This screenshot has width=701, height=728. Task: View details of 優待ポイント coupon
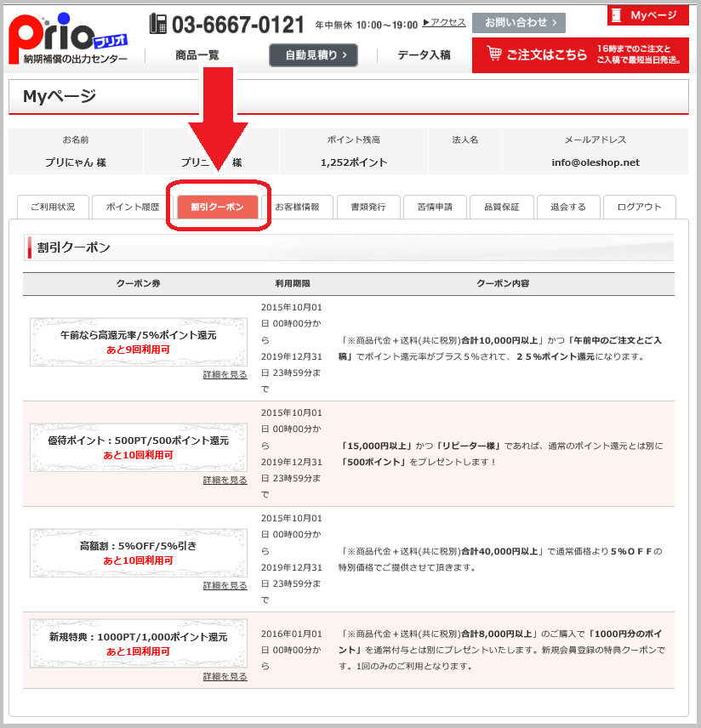(225, 480)
